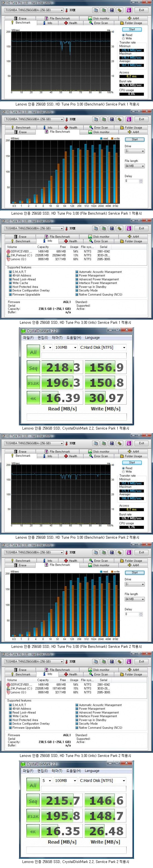Open 파일(F) menu in CrystalDiskMark 218.3 window
This screenshot has width=153, height=868.
coord(28,338)
